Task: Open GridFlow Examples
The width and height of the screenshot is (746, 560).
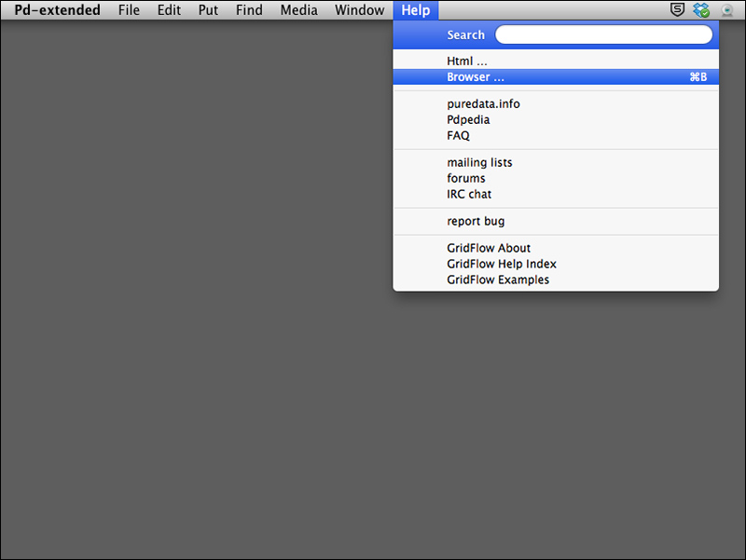Action: tap(556, 280)
